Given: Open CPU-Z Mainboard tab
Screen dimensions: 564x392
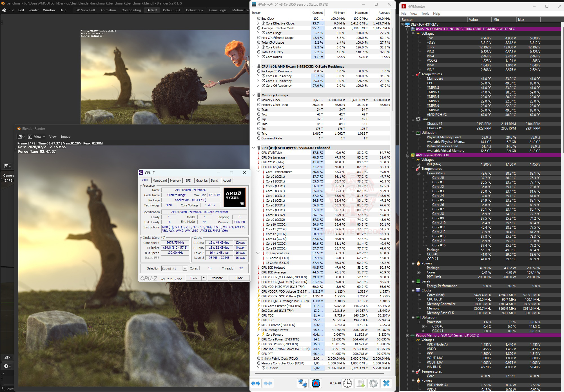Looking at the screenshot, I should (160, 181).
